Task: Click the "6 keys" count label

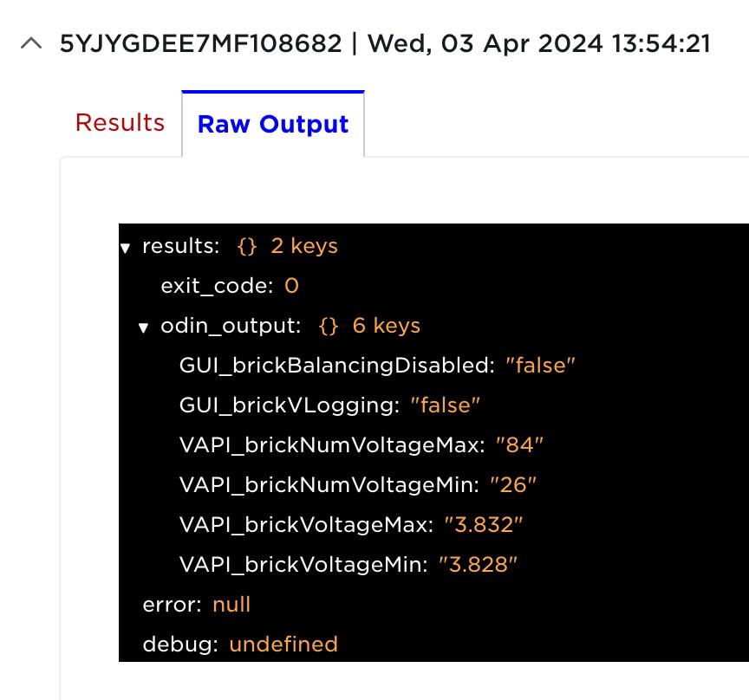Action: 387,327
